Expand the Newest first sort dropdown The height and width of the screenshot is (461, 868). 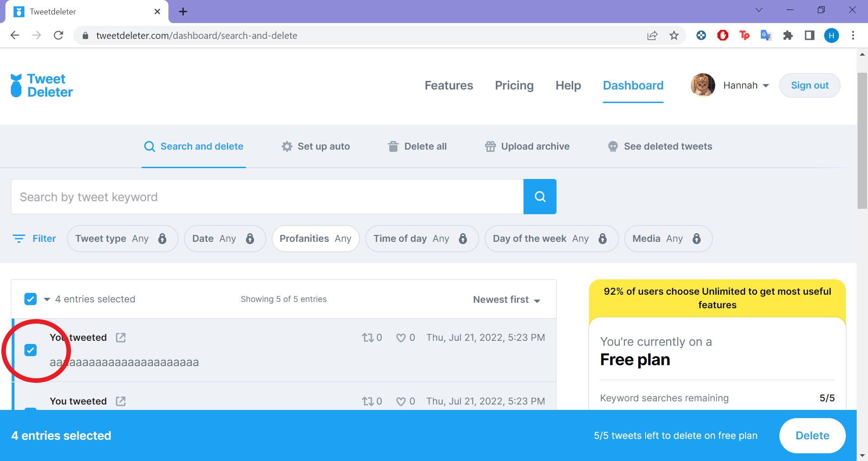(506, 300)
